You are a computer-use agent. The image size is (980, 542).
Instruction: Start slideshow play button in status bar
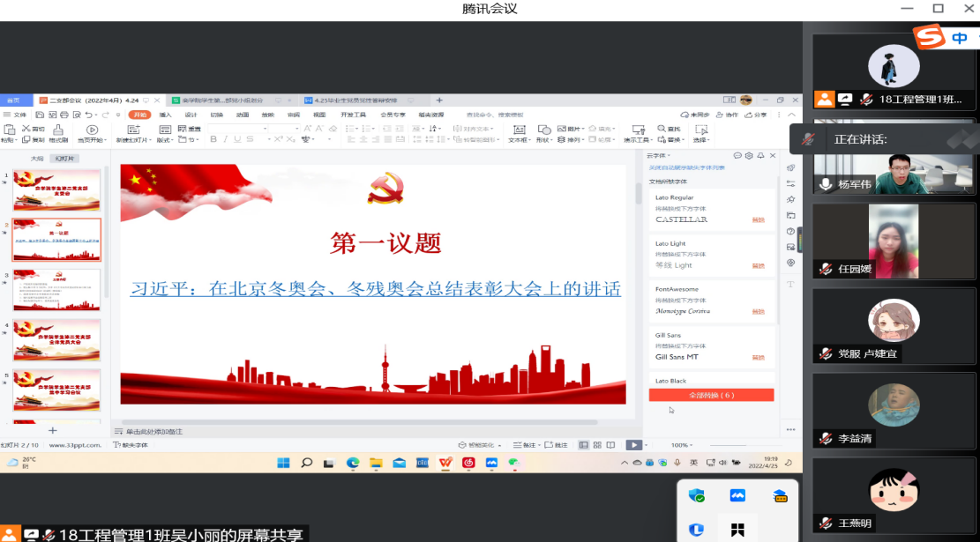tap(633, 445)
